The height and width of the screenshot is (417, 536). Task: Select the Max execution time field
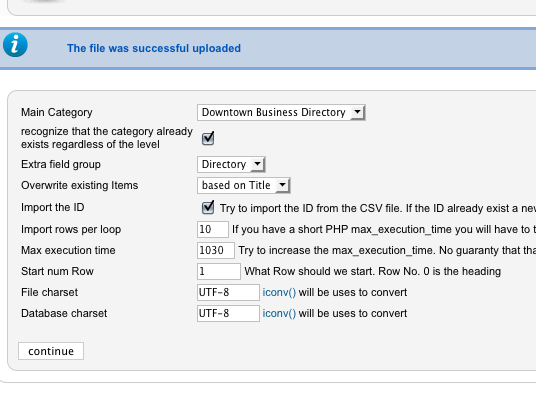216,250
